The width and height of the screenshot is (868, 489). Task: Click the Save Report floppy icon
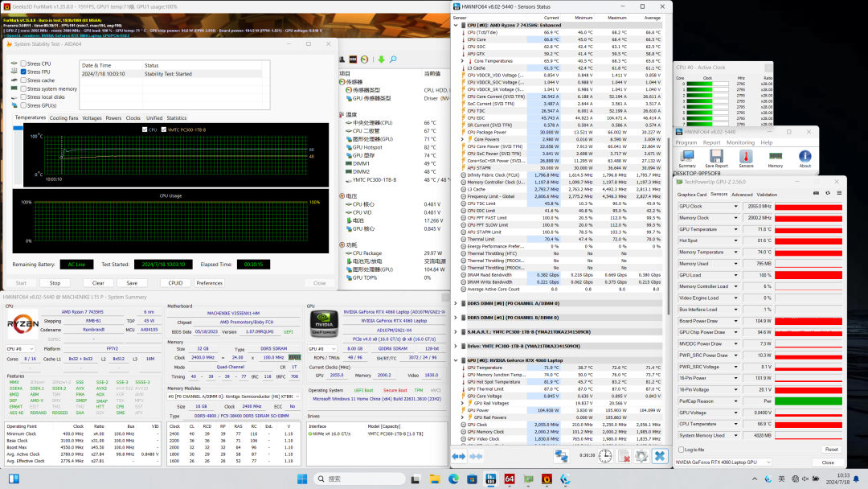(x=715, y=156)
